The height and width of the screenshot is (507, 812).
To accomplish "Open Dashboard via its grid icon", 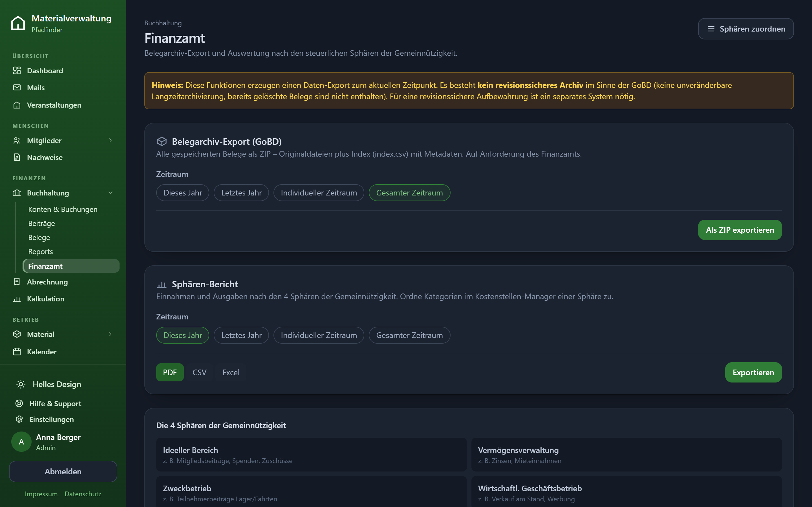I will click(17, 70).
